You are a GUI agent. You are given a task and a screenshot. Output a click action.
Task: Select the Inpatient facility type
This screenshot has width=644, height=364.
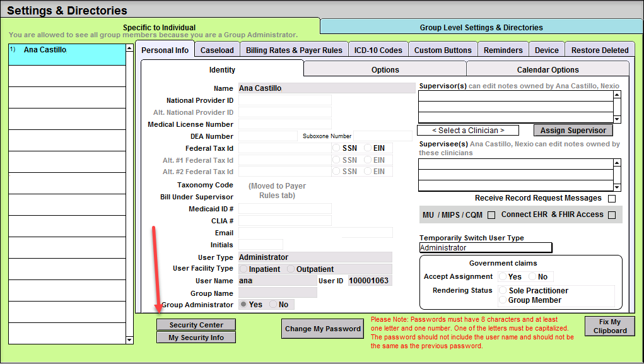(x=243, y=269)
